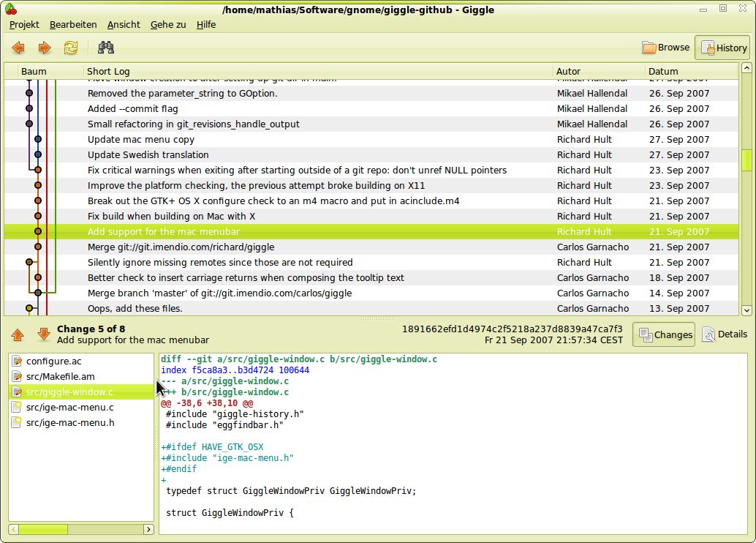Viewport: 756px width, 543px height.
Task: Click the refresh repository icon
Action: tap(70, 47)
